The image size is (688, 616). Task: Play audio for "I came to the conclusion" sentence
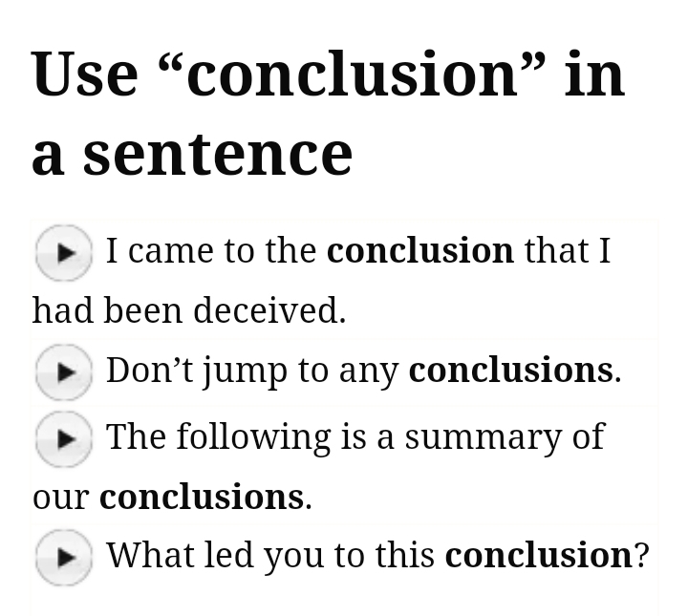pos(64,252)
